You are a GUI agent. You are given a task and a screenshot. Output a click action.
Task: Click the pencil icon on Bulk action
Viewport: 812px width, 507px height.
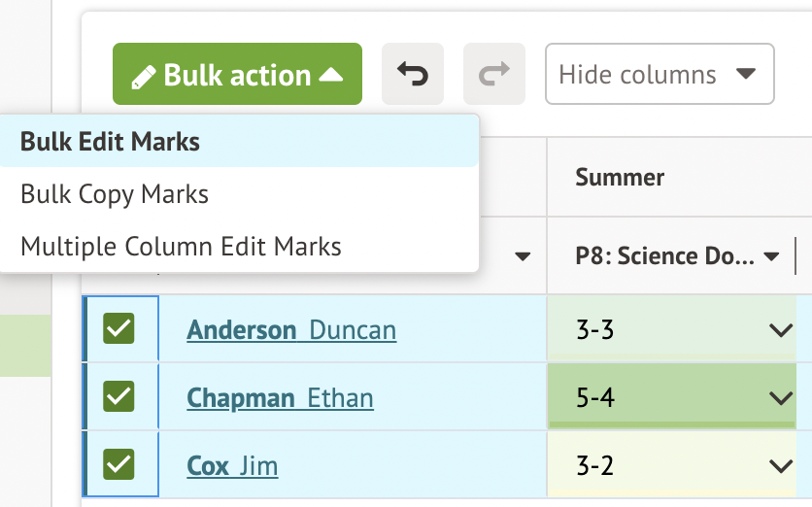click(144, 76)
